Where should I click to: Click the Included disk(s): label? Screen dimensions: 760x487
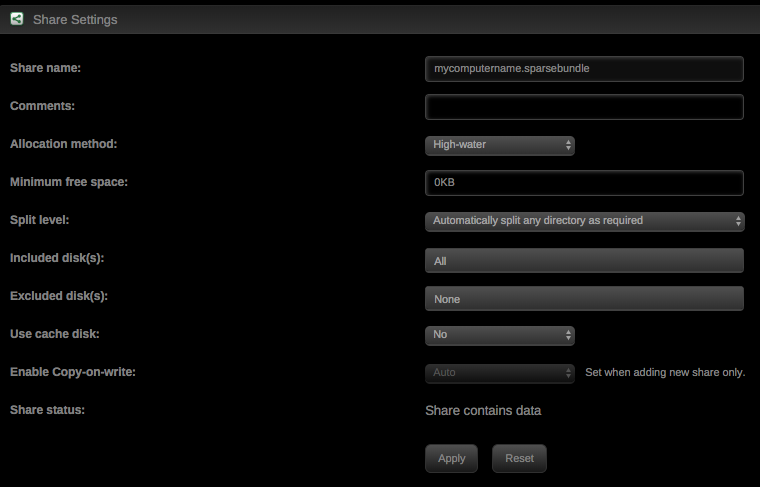(57, 258)
